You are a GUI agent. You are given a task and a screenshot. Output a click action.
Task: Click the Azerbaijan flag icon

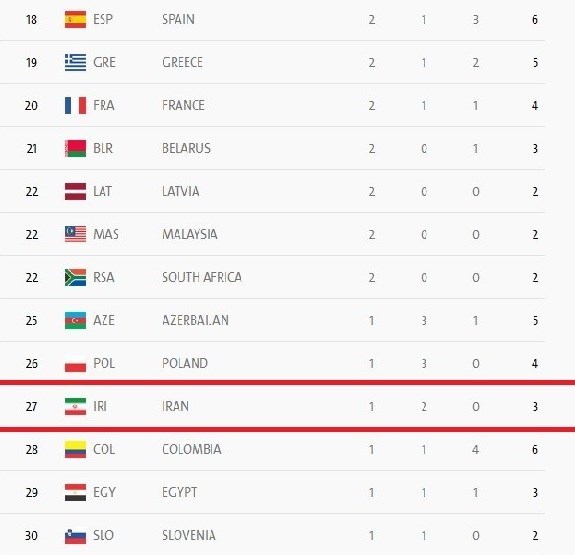tap(75, 320)
